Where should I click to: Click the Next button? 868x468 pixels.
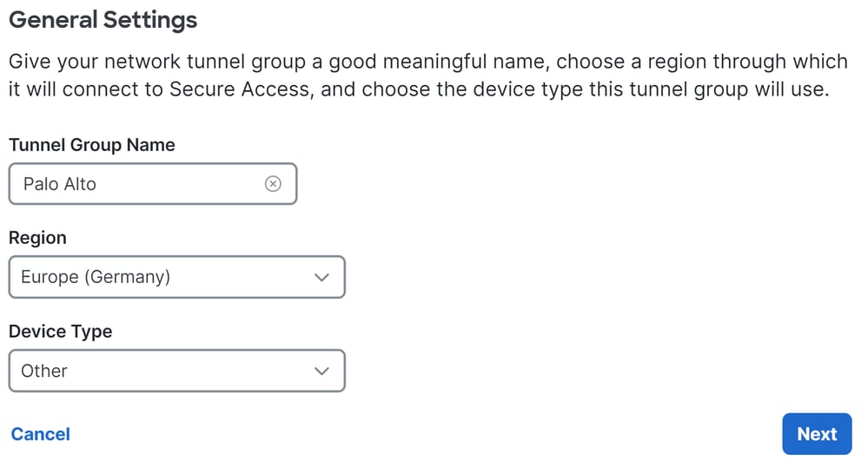(817, 434)
